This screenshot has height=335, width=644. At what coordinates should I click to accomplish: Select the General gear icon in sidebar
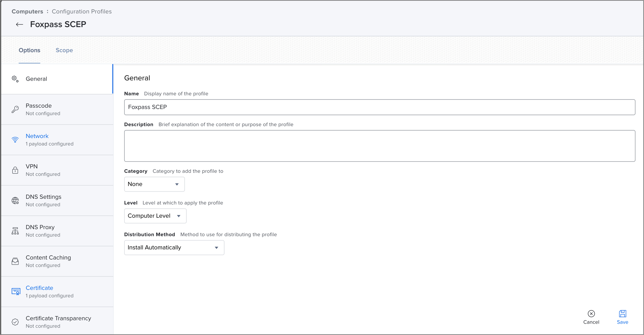click(15, 79)
